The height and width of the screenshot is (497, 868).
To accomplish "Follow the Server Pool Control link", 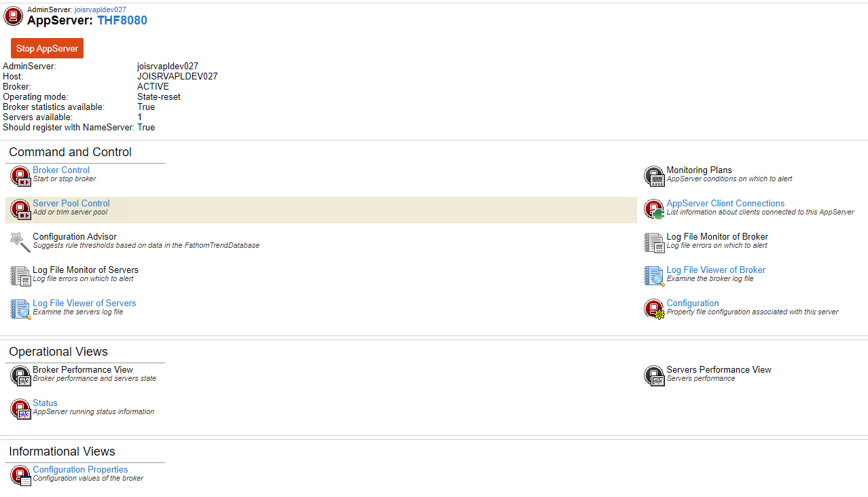I will [x=71, y=204].
